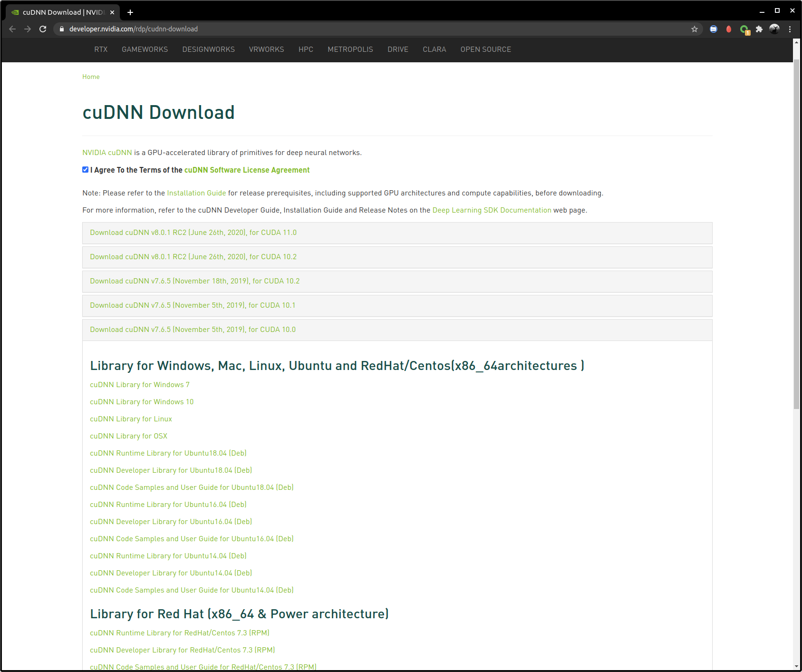Open the Chrome profile avatar

(x=774, y=29)
